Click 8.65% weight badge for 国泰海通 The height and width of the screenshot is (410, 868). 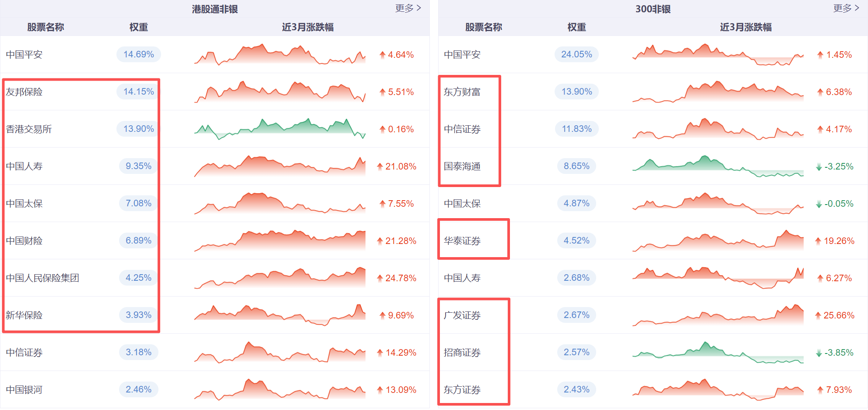point(577,166)
